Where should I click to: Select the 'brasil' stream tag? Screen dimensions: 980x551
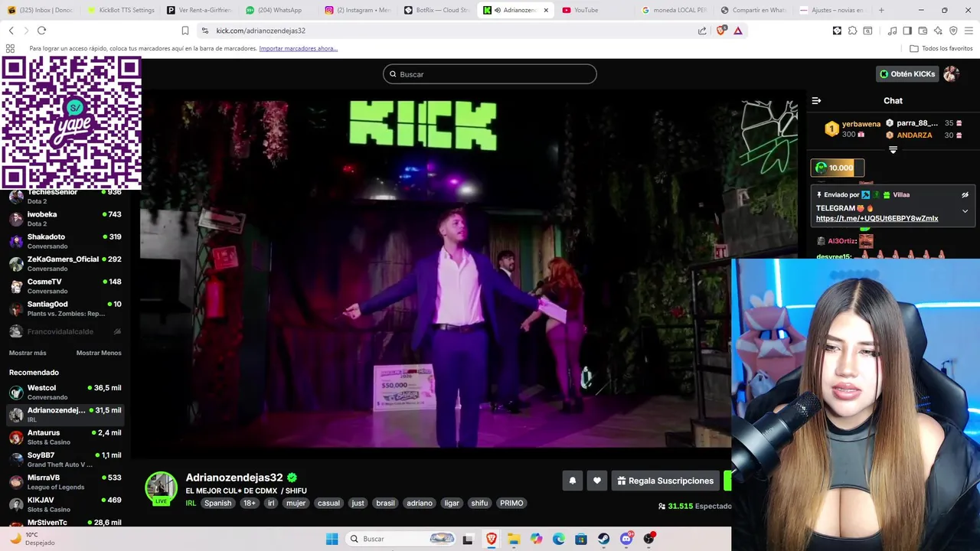click(385, 503)
